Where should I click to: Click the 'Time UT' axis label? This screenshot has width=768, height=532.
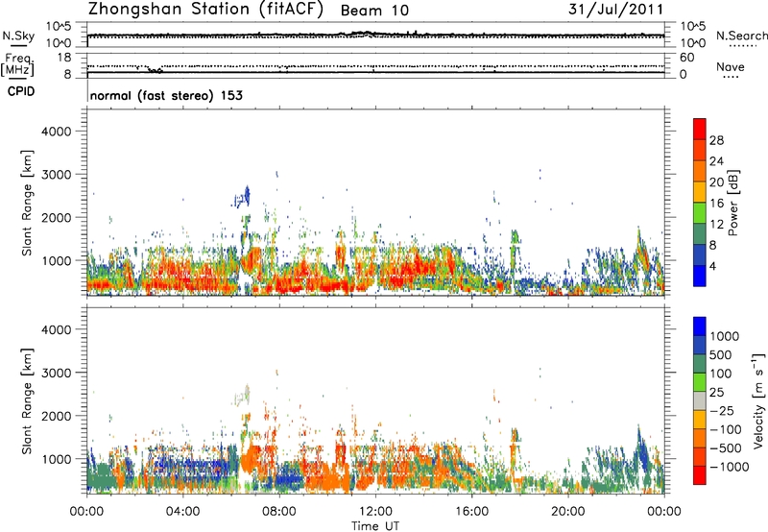tap(375, 525)
